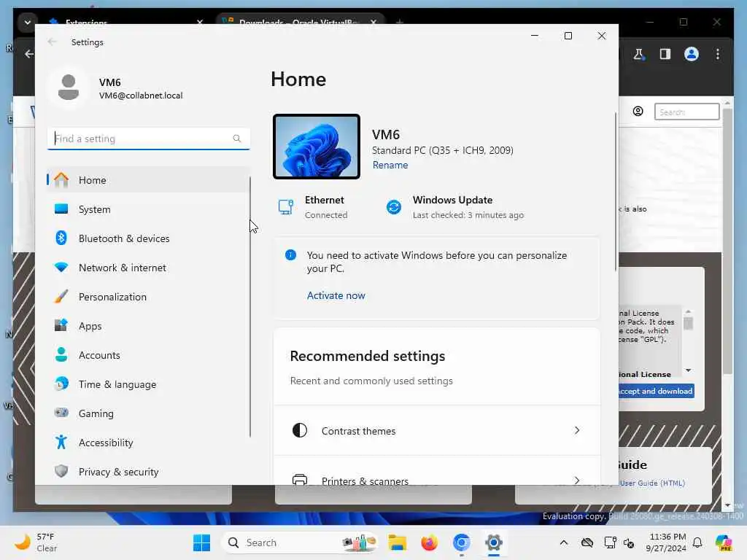Click the Printers & scanners printer icon

tap(300, 480)
